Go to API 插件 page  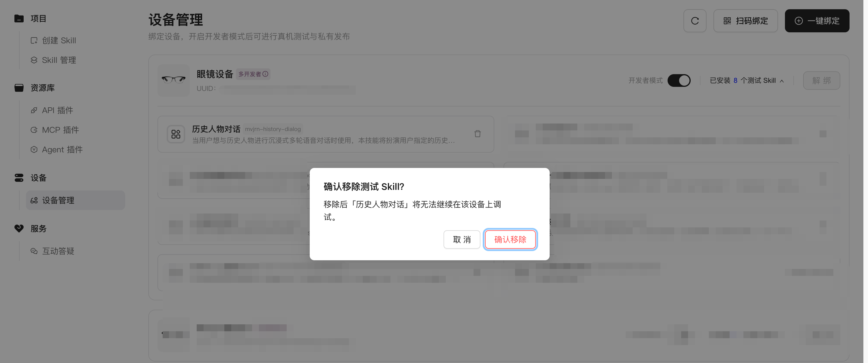tap(57, 110)
